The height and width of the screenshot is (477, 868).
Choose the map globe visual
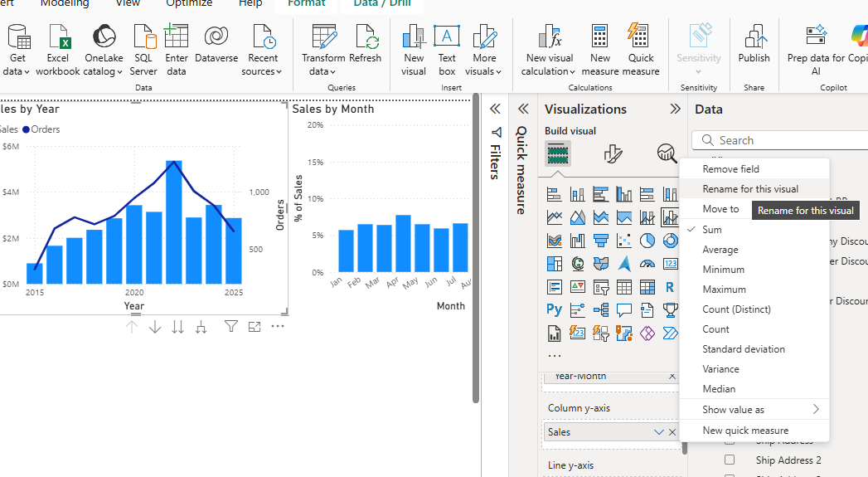(577, 264)
